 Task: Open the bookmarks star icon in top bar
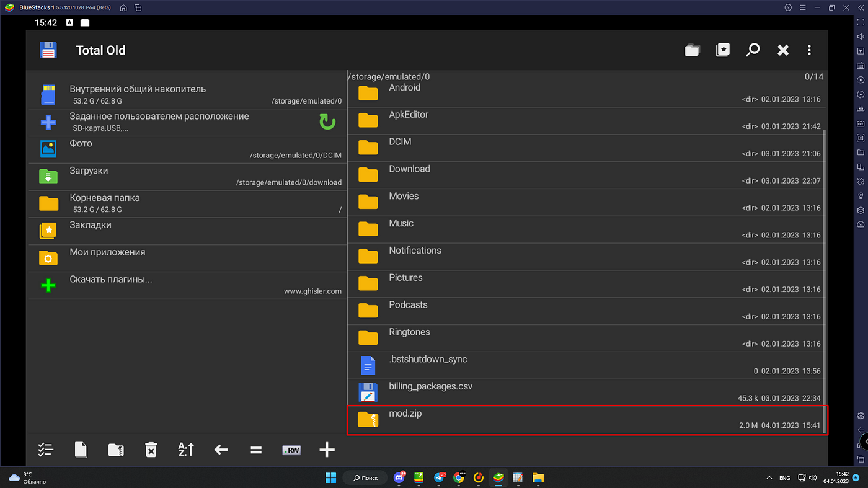point(723,50)
